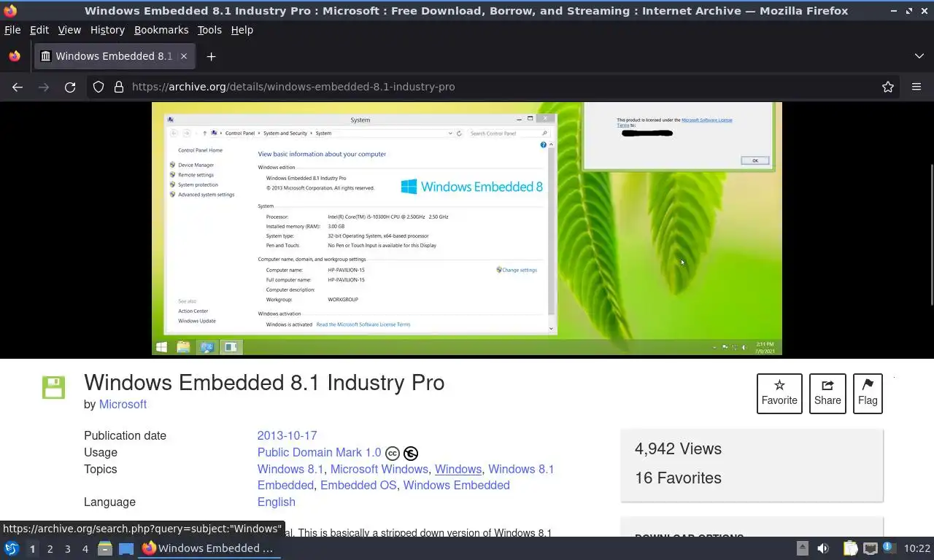934x560 pixels.
Task: Click the Windows Embedded 8.1 Industry Pro heading
Action: point(264,382)
